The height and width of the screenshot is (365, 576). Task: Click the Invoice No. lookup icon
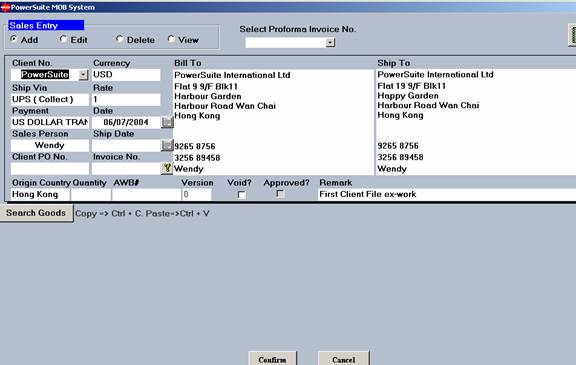coord(167,168)
